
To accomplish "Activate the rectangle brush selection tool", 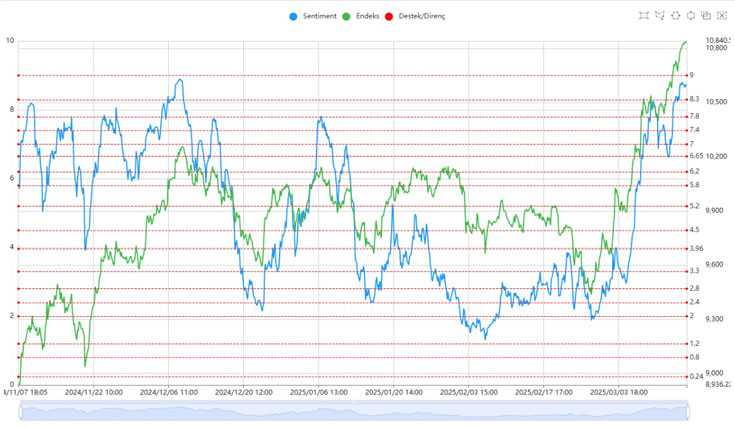I will (x=644, y=16).
